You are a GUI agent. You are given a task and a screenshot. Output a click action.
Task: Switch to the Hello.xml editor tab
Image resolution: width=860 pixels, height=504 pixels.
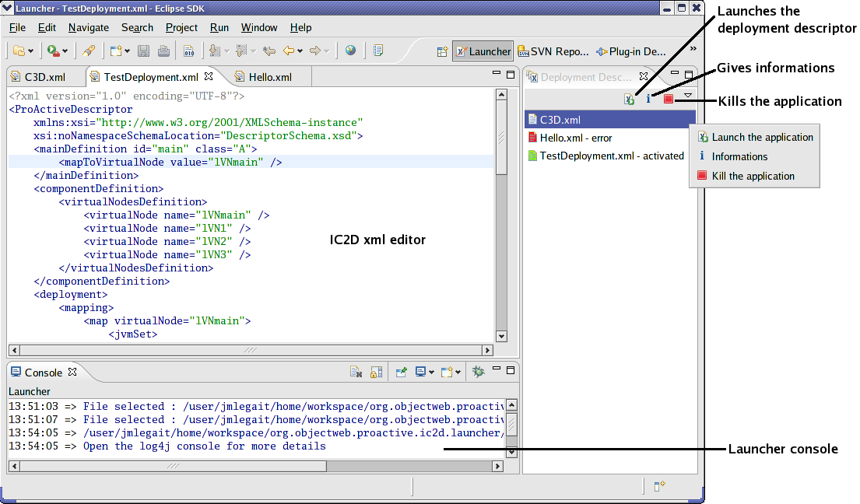tap(270, 77)
